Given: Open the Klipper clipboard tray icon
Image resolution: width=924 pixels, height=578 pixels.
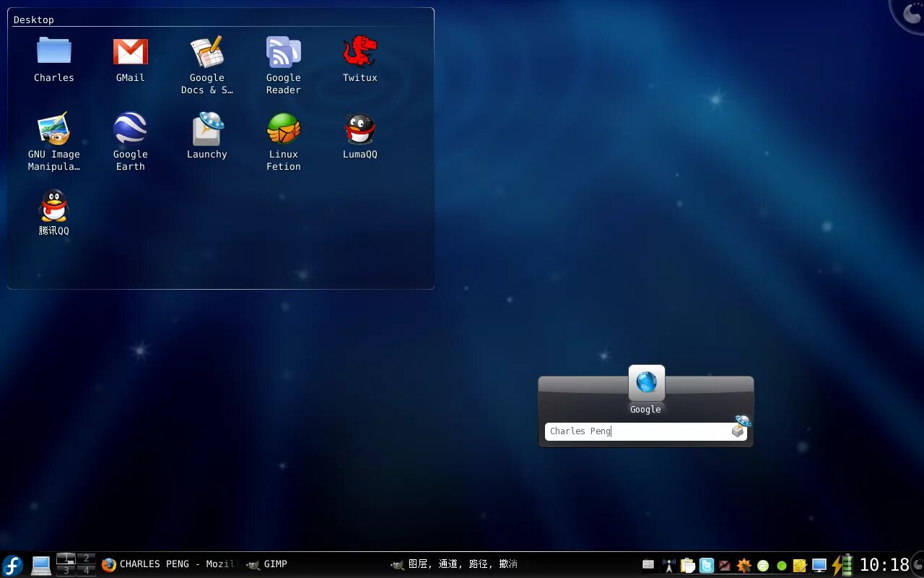Looking at the screenshot, I should coord(688,565).
